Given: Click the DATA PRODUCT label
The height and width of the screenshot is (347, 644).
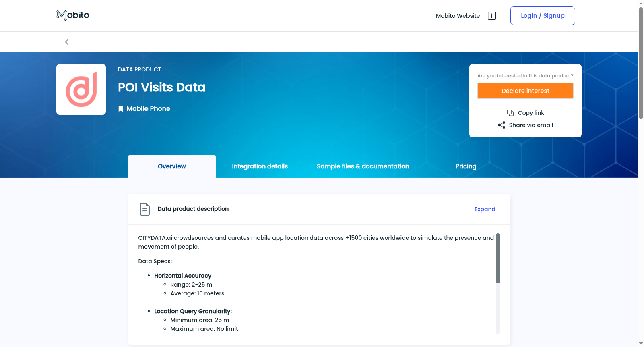Looking at the screenshot, I should [x=139, y=69].
